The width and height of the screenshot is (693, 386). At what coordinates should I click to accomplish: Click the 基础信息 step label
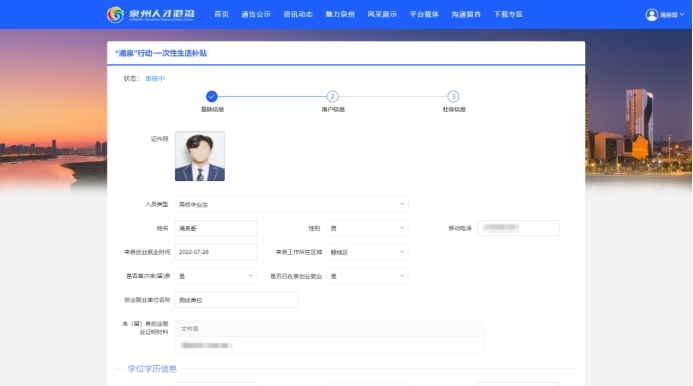point(212,109)
